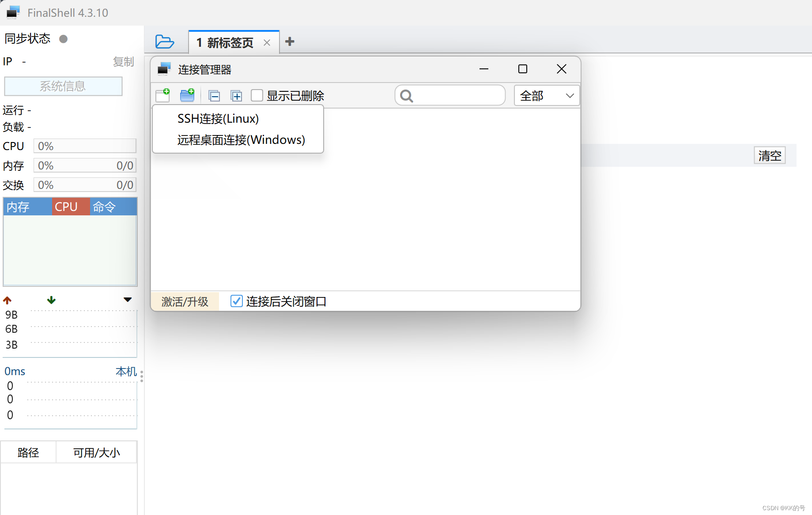The height and width of the screenshot is (515, 812).
Task: Click the 清空 button
Action: tap(770, 155)
